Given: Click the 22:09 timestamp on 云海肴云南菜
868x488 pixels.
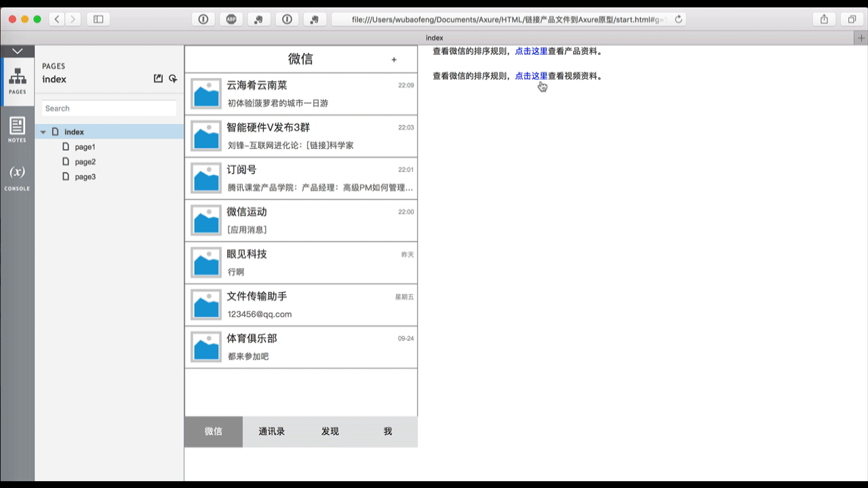Looking at the screenshot, I should pyautogui.click(x=406, y=85).
